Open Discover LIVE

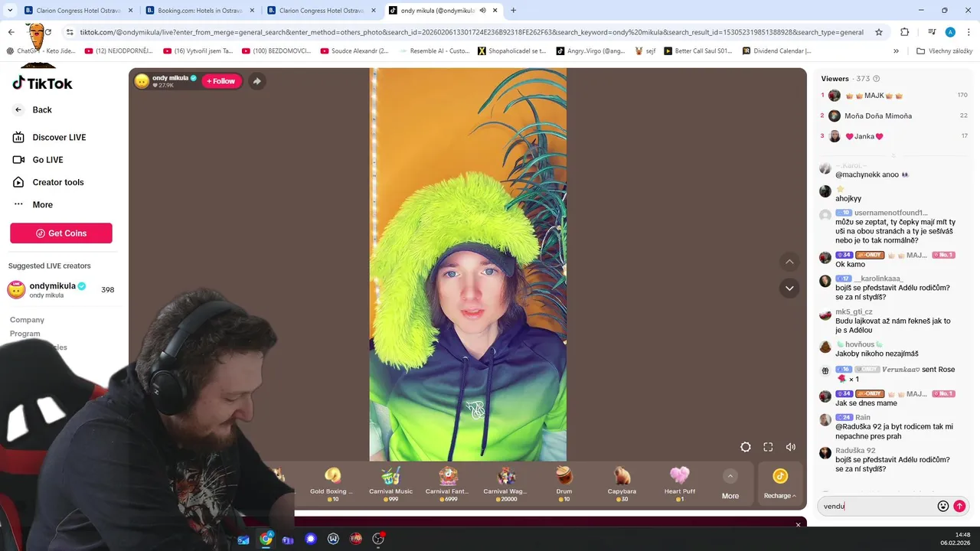coord(49,138)
